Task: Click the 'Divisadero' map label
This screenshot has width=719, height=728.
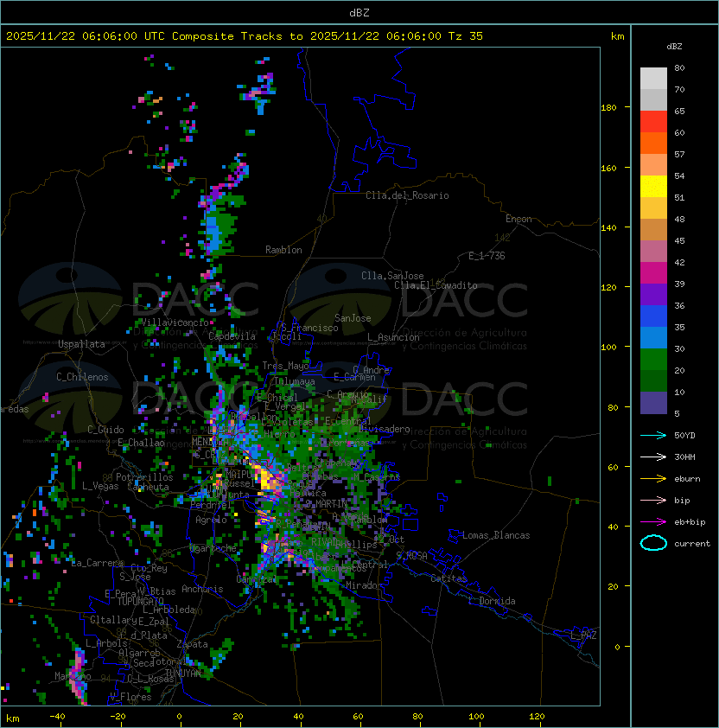Action: [x=385, y=429]
